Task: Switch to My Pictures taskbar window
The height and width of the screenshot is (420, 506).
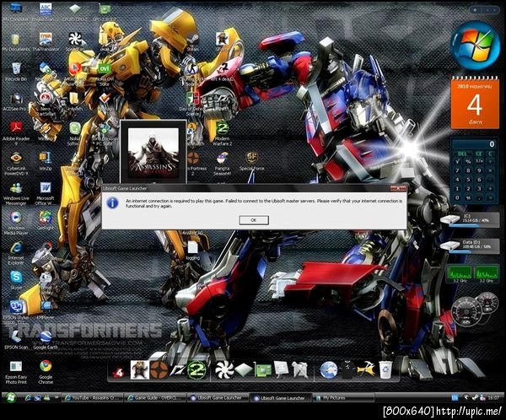Action: [343, 398]
